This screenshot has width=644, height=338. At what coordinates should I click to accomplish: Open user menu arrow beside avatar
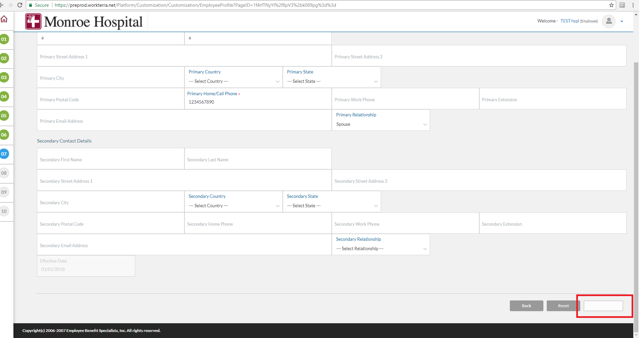622,21
